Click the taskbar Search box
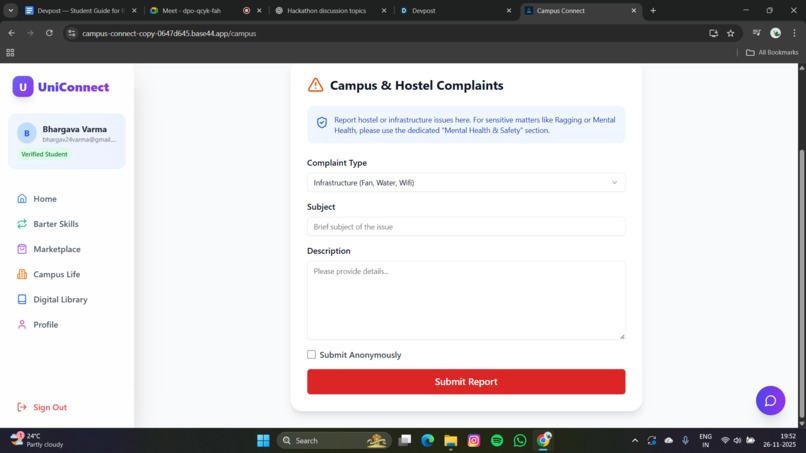The width and height of the screenshot is (806, 453). [334, 441]
